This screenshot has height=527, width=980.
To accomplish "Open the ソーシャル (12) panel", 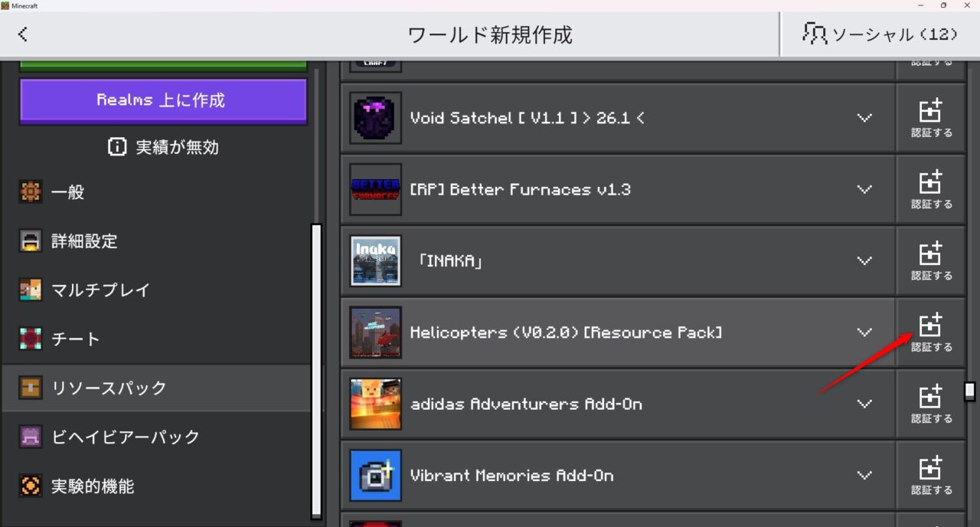I will click(880, 34).
